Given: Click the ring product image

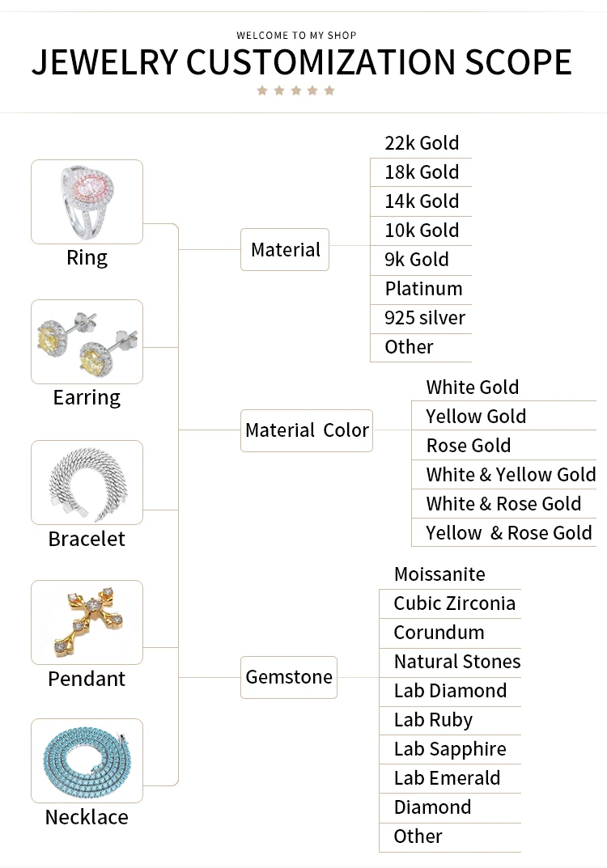Looking at the screenshot, I should pyautogui.click(x=87, y=201).
